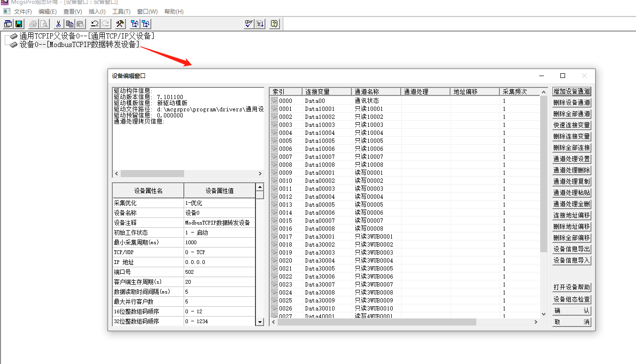
Task: Click the sort-order icon in toolbar
Action: click(x=260, y=24)
